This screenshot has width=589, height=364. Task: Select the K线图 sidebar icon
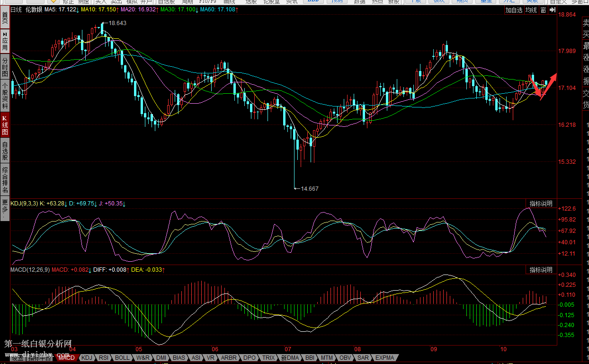(x=5, y=124)
